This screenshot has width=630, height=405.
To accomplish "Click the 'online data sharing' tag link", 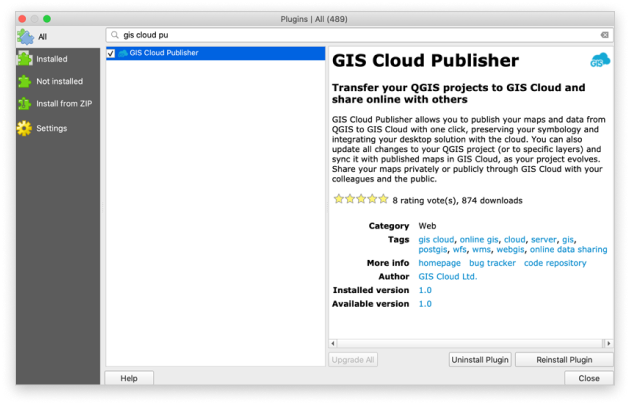I will click(569, 250).
